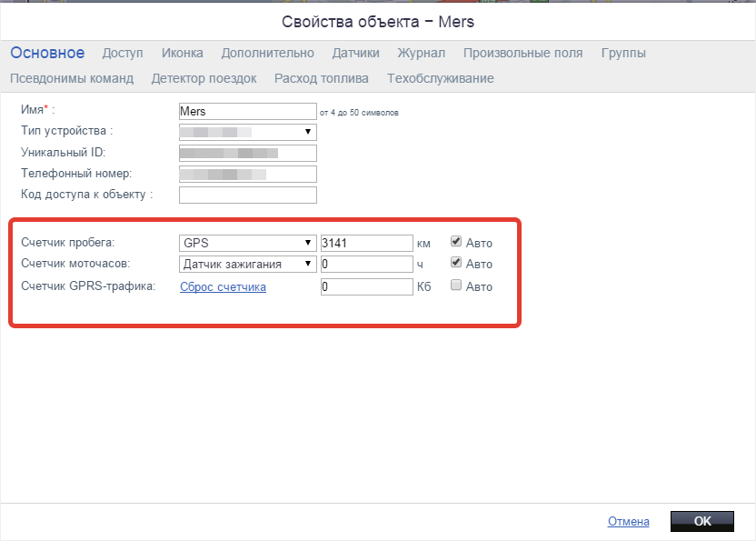The height and width of the screenshot is (541, 756).
Task: Enable Авто checkbox for GPRS-трафика counter
Action: [x=456, y=286]
